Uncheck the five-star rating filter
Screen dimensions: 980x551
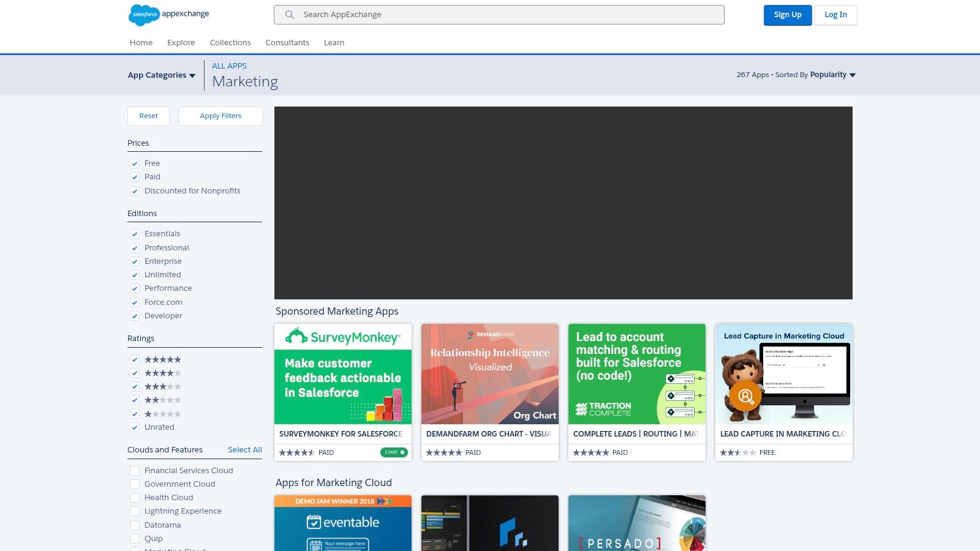click(135, 359)
